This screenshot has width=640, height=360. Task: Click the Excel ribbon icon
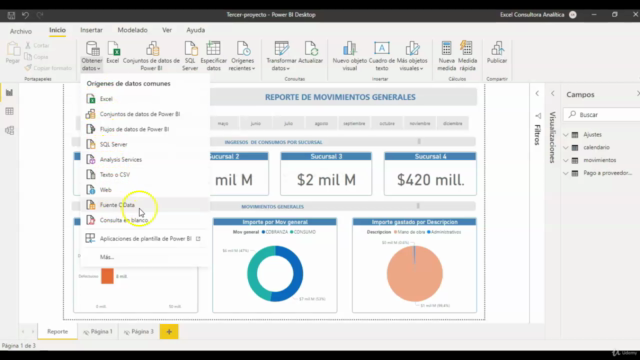coord(113,52)
